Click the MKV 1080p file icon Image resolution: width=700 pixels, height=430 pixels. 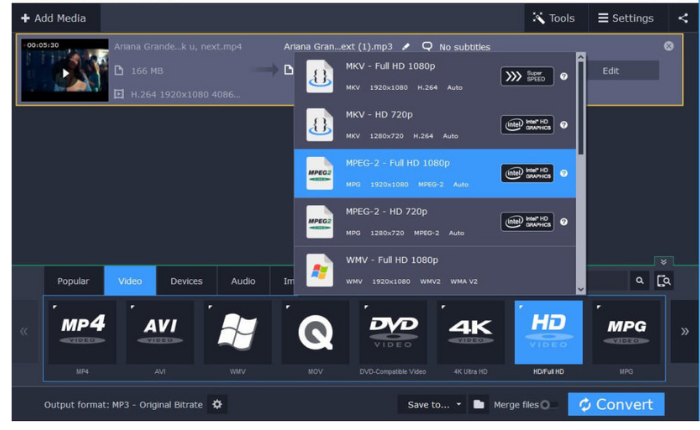tap(320, 76)
